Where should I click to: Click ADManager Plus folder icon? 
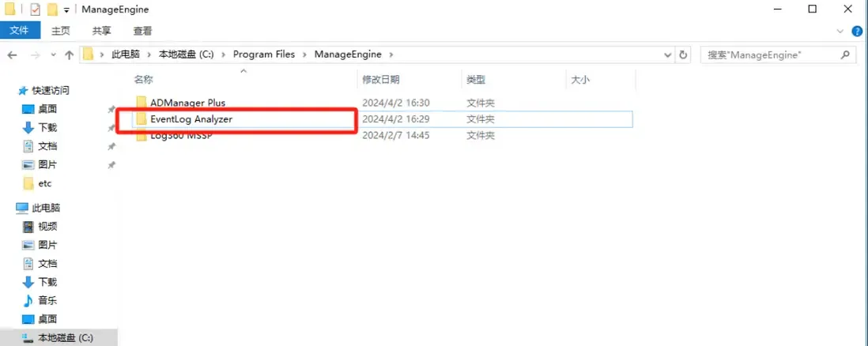tap(142, 103)
